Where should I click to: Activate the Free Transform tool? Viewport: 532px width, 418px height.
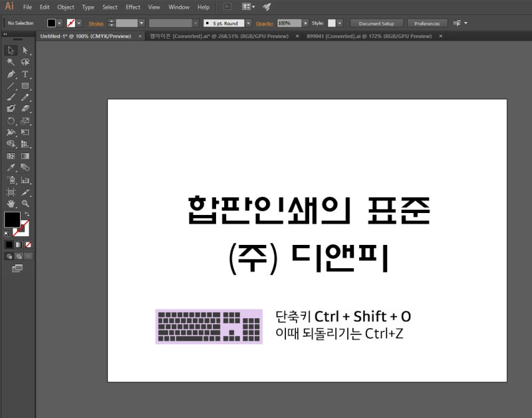25,132
